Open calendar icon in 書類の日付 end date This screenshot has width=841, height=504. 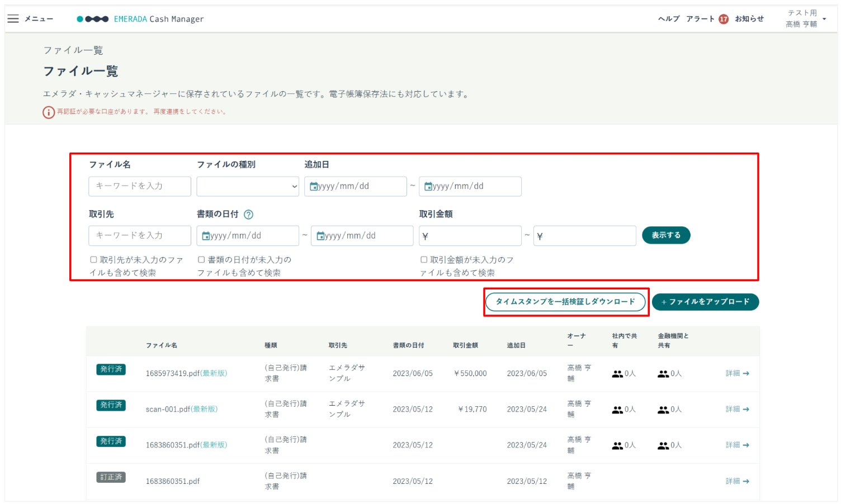[x=320, y=236]
